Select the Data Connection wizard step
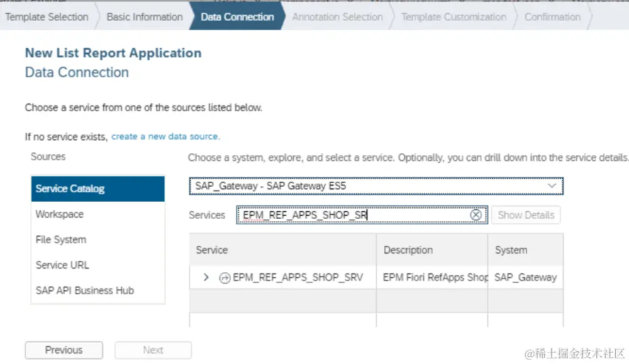The width and height of the screenshot is (629, 364). pos(237,17)
